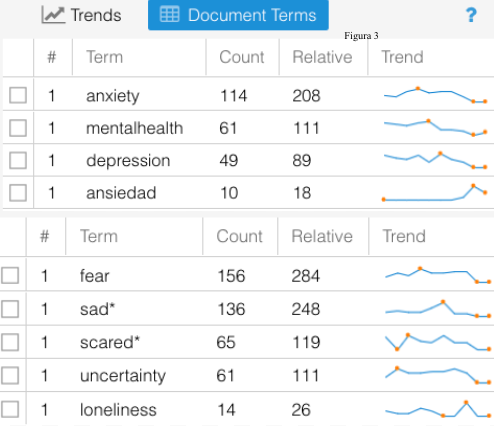The image size is (494, 426).
Task: Check the anxiety row checkbox
Action: 18,95
